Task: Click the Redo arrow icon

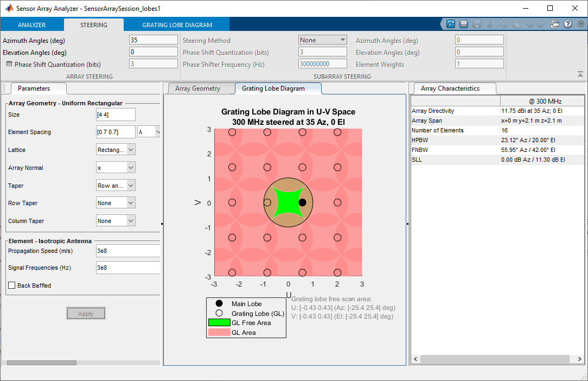Action: tap(541, 24)
